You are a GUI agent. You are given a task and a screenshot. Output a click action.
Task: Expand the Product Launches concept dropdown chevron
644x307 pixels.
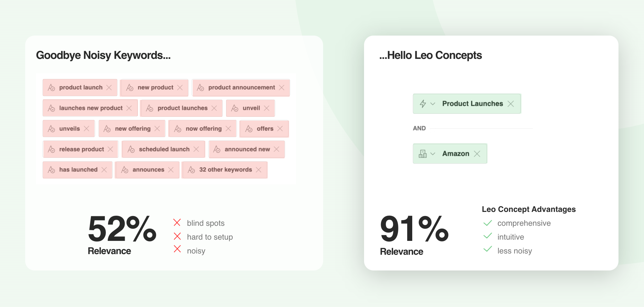point(433,104)
